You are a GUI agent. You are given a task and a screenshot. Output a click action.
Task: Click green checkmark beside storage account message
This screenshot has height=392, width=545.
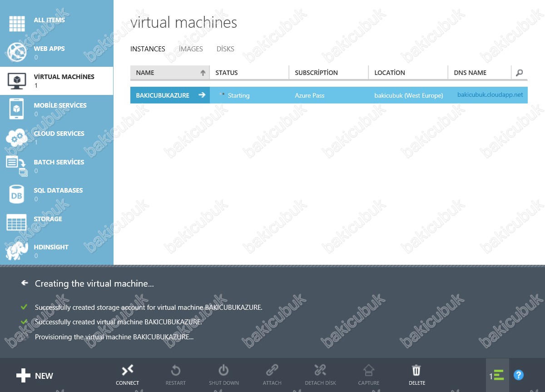(24, 307)
